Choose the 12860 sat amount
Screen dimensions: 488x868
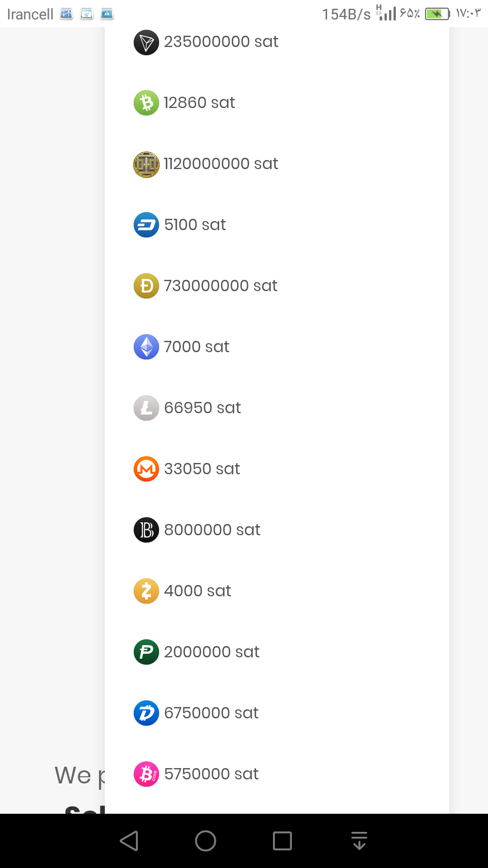[199, 103]
